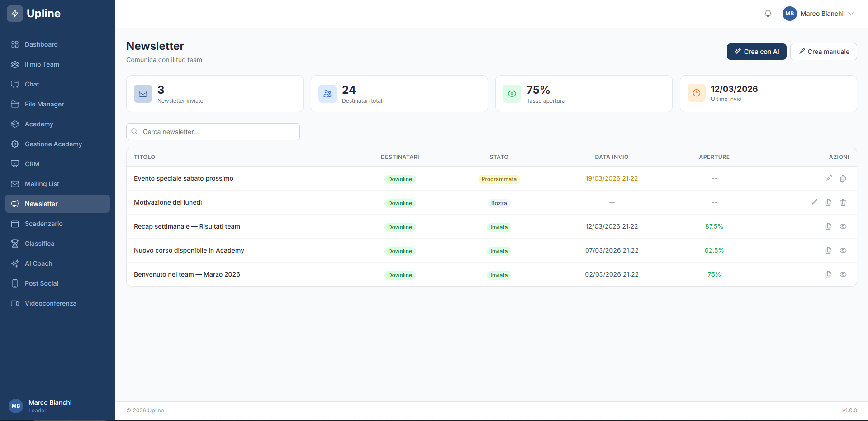Delete the 'Motivazione del lunedi' newsletter
This screenshot has width=868, height=421.
(843, 202)
